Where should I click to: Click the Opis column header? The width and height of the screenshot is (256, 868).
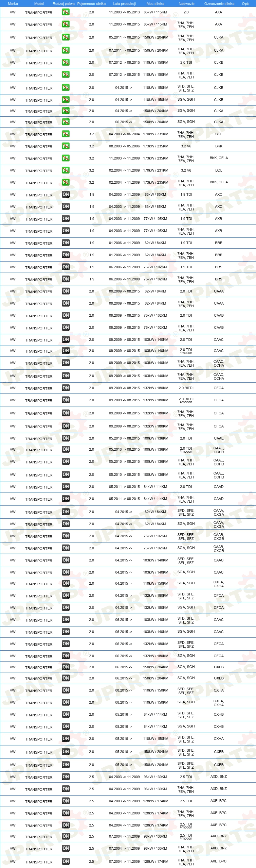tap(246, 4)
